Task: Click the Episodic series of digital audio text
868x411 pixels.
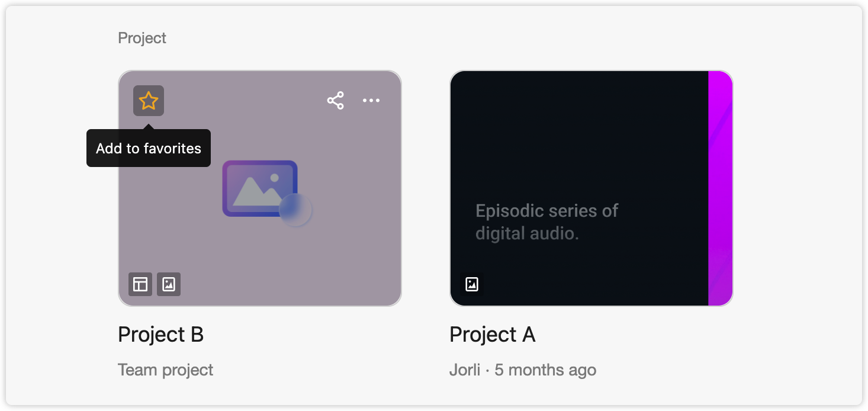Action: pyautogui.click(x=547, y=221)
